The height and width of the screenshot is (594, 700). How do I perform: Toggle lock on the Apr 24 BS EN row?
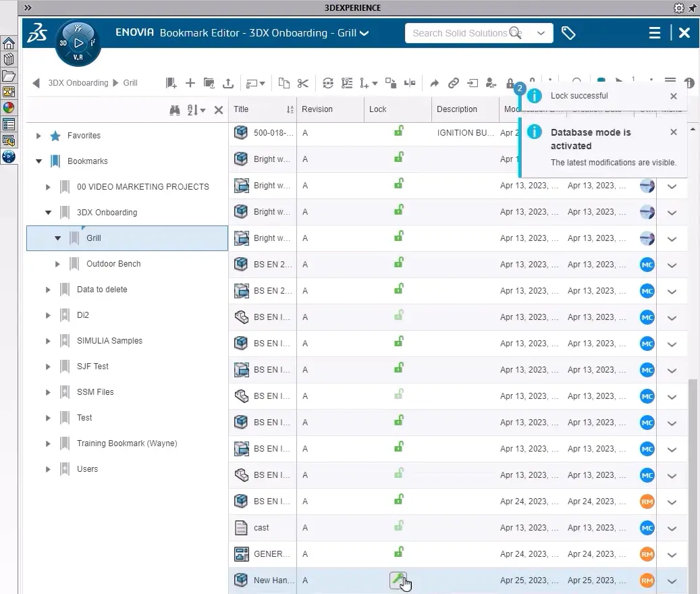tap(399, 500)
